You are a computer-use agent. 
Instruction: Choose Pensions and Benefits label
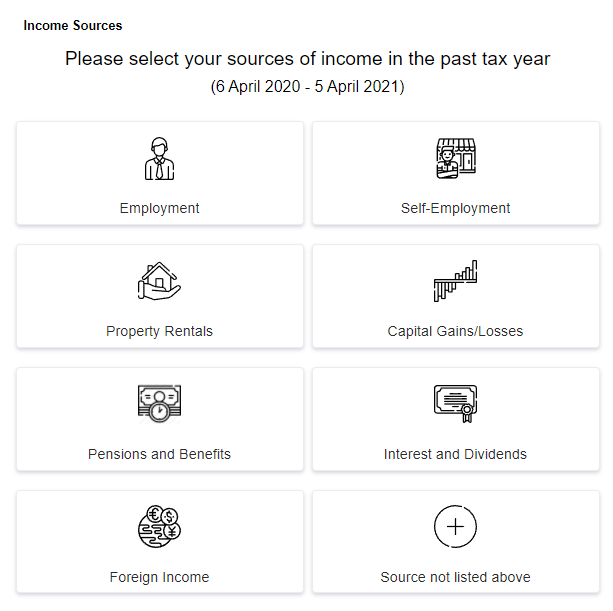point(160,454)
